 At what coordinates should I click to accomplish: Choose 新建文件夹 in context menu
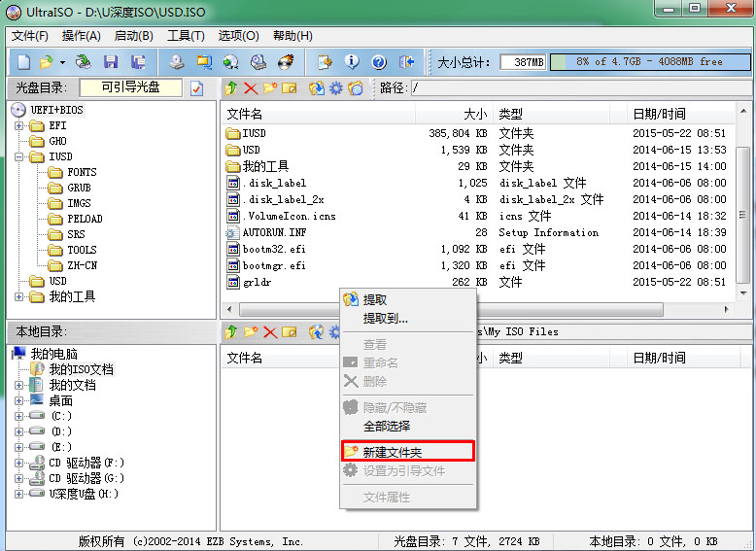tap(407, 452)
